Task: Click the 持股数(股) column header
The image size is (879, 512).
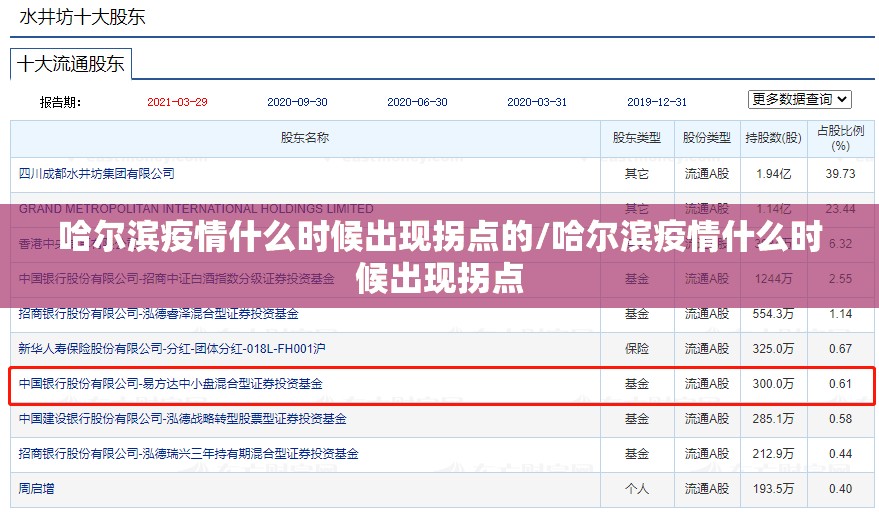Action: [x=774, y=138]
